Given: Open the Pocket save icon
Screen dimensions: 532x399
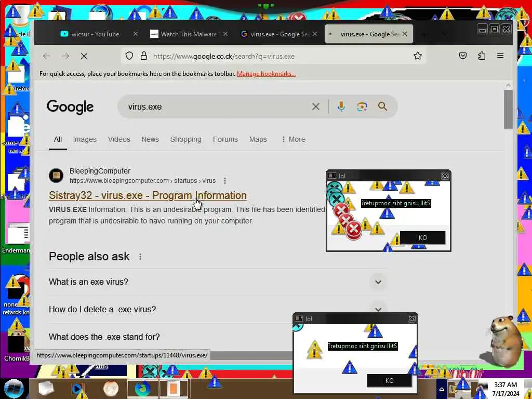Looking at the screenshot, I should coord(463,56).
